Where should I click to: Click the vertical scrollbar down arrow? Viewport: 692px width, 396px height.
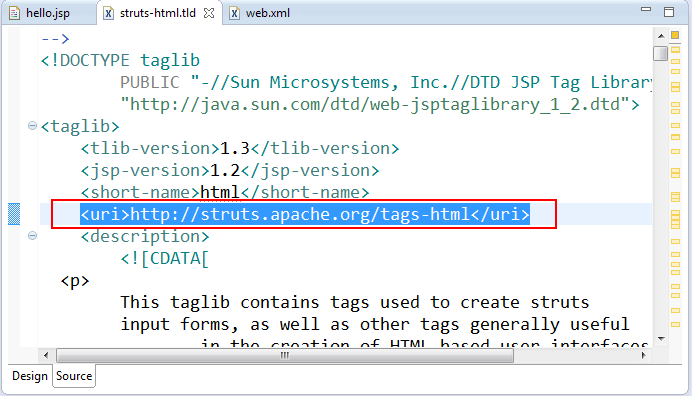[661, 339]
